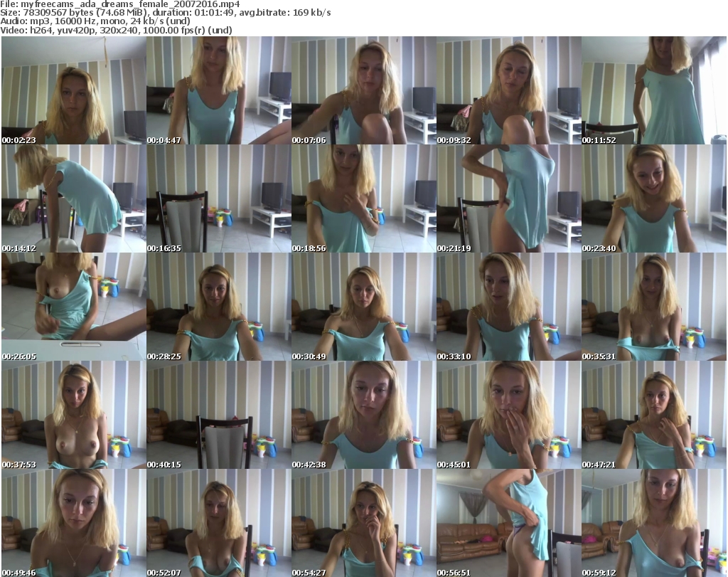Select the empty chair frame at 00:40:15
Viewport: 728px width, 577px height.
tap(219, 415)
